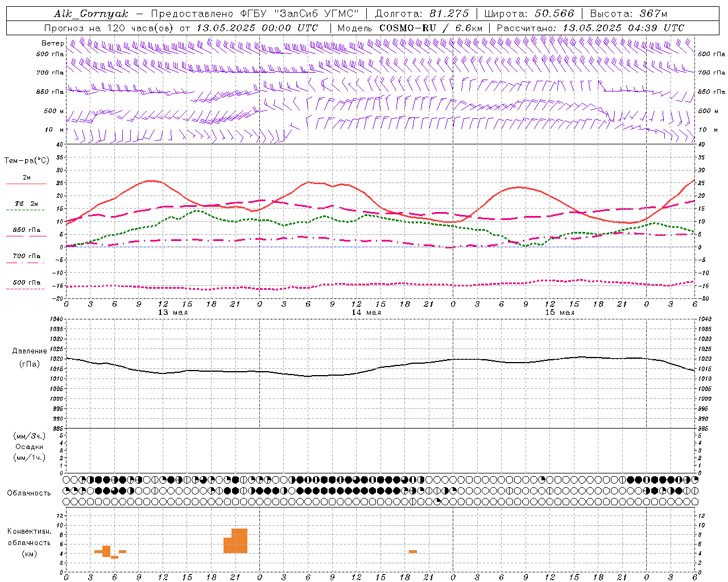This screenshot has width=728, height=582.
Task: Click the (гПа) unit label under Давление
Action: pos(30,364)
